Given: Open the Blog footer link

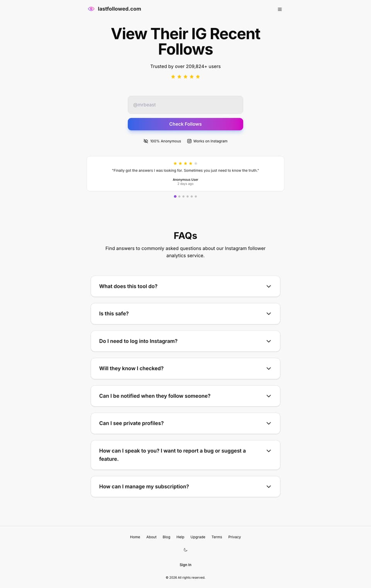Looking at the screenshot, I should 167,537.
